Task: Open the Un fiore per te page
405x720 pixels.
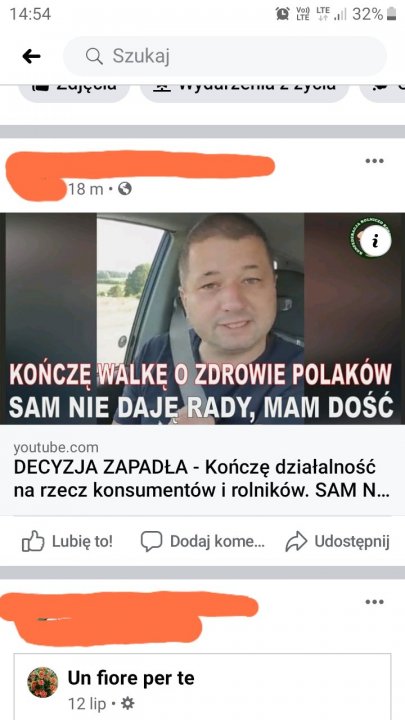Action: pos(131,678)
